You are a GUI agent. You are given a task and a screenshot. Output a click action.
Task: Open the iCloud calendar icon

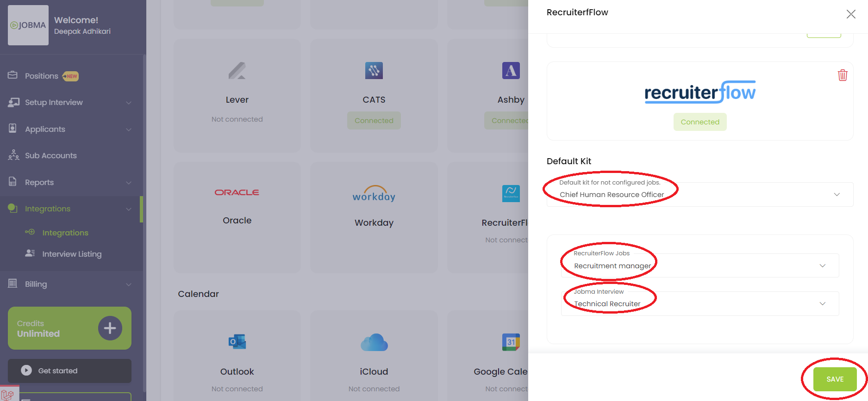pyautogui.click(x=374, y=342)
